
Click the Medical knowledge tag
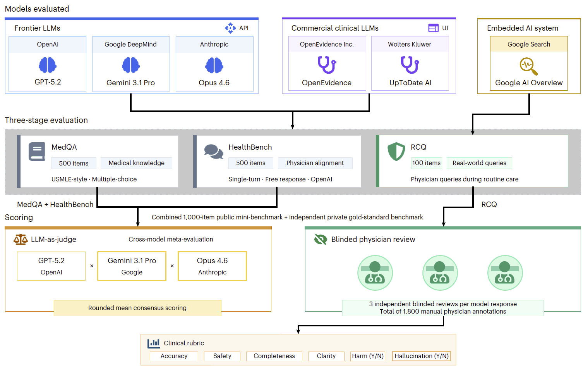click(x=136, y=163)
